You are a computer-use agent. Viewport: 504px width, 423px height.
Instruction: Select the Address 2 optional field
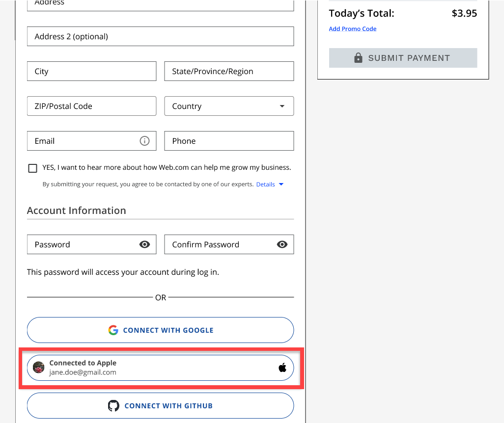[160, 36]
